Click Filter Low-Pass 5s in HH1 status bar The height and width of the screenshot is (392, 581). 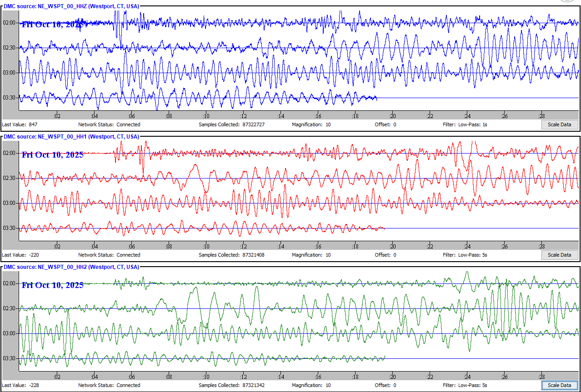465,255
